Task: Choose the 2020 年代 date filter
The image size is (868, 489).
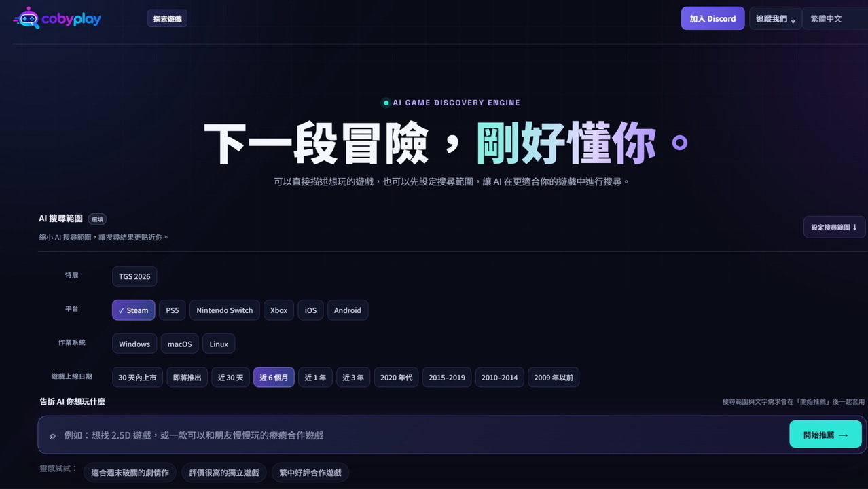Action: [396, 377]
